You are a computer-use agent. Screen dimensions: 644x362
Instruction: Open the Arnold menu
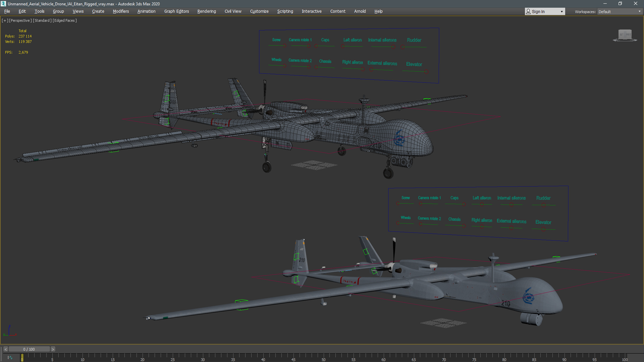click(x=360, y=11)
